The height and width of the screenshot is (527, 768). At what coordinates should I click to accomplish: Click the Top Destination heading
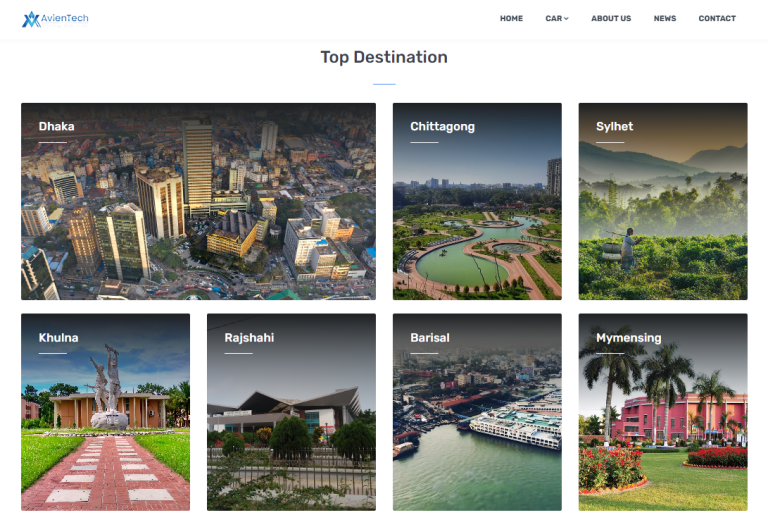pyautogui.click(x=384, y=57)
